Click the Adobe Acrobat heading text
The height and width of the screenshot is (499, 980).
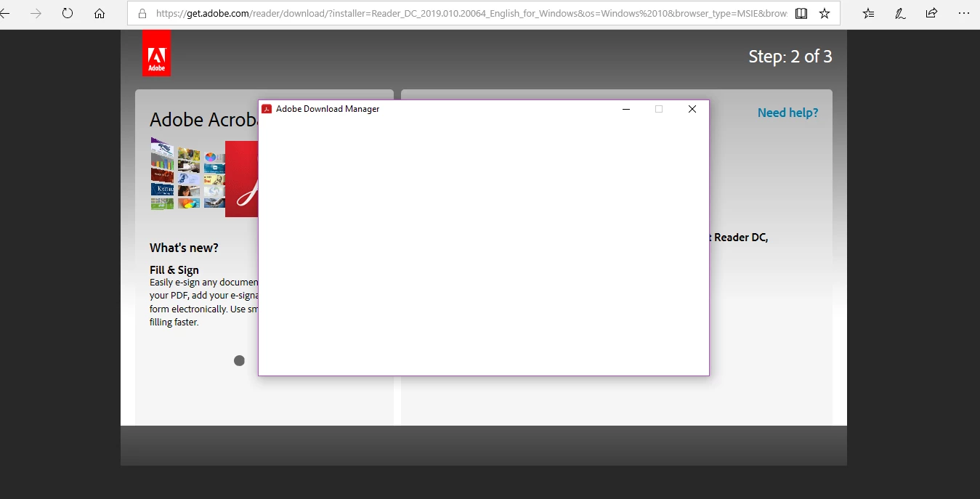[203, 120]
